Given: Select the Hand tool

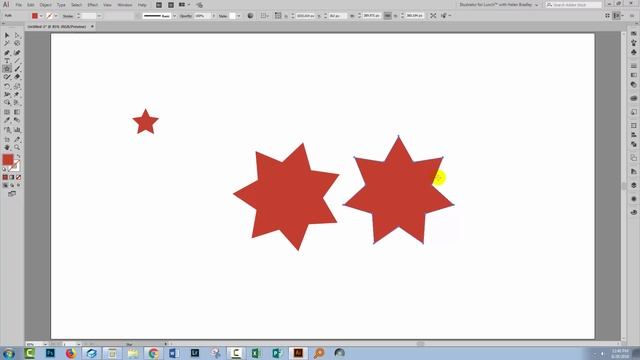Looking at the screenshot, I should tap(7, 147).
